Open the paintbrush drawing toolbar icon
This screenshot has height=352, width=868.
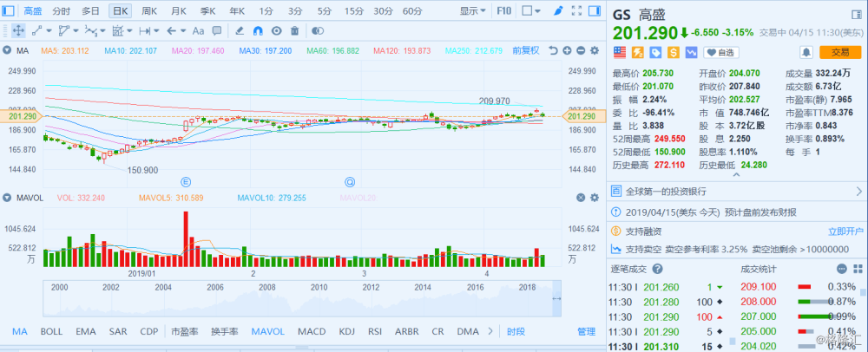point(558,10)
